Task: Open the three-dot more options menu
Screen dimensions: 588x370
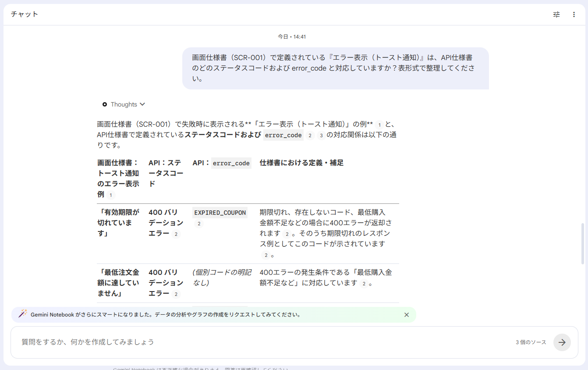Action: click(x=574, y=14)
